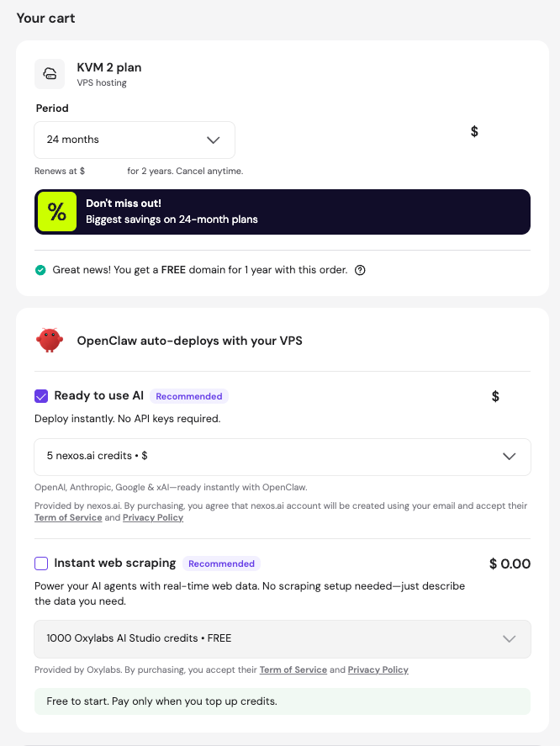Enable the Instant web scraping checkbox
Image resolution: width=560 pixels, height=746 pixels.
[41, 563]
